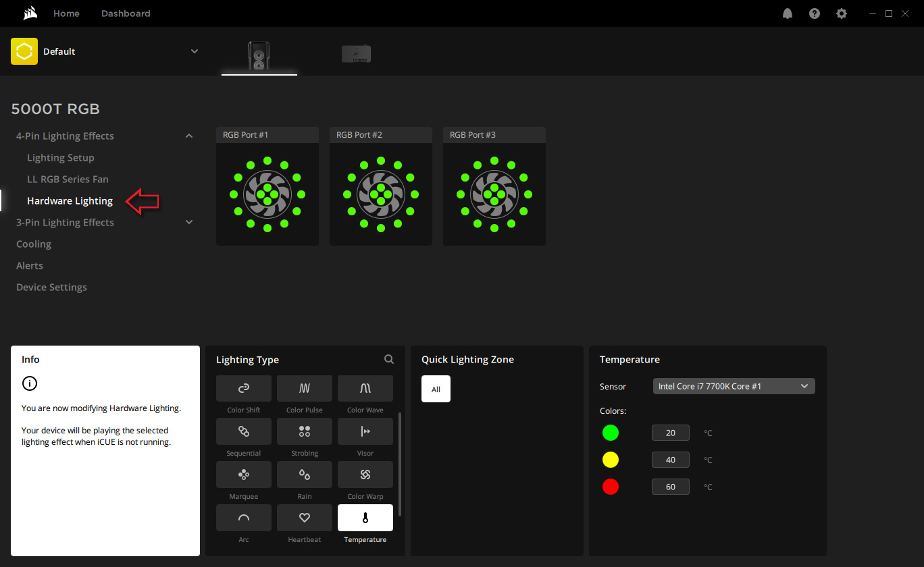Viewport: 924px width, 567px height.
Task: Choose the Sequential lighting effect
Action: [x=244, y=431]
